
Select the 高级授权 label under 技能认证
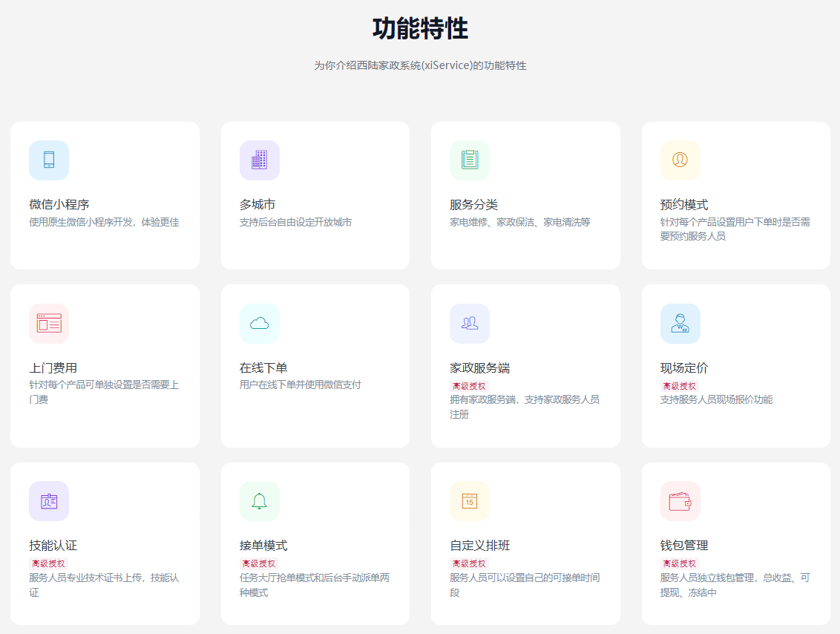48,563
